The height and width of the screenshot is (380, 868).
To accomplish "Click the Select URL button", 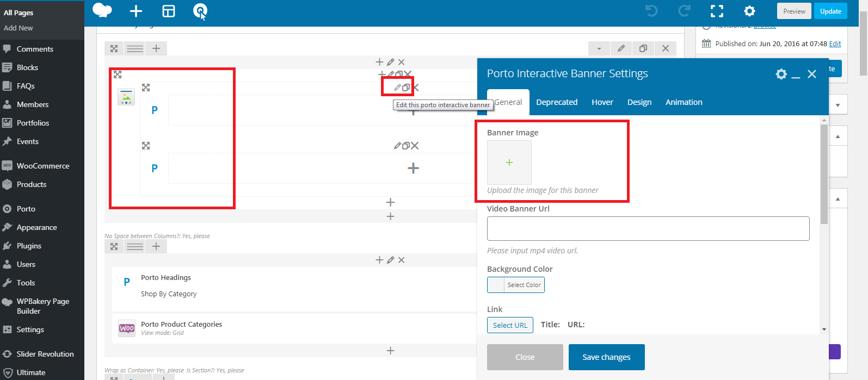I will [x=510, y=325].
